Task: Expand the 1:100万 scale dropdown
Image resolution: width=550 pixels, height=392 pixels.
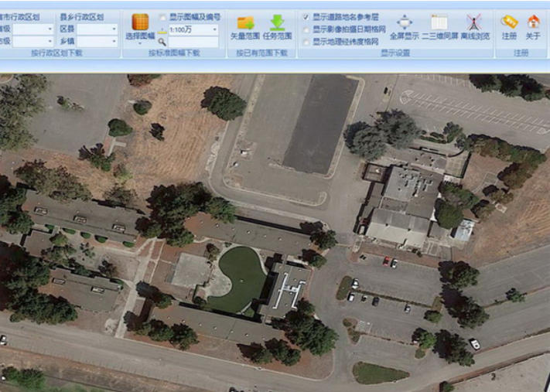Action: (214, 29)
